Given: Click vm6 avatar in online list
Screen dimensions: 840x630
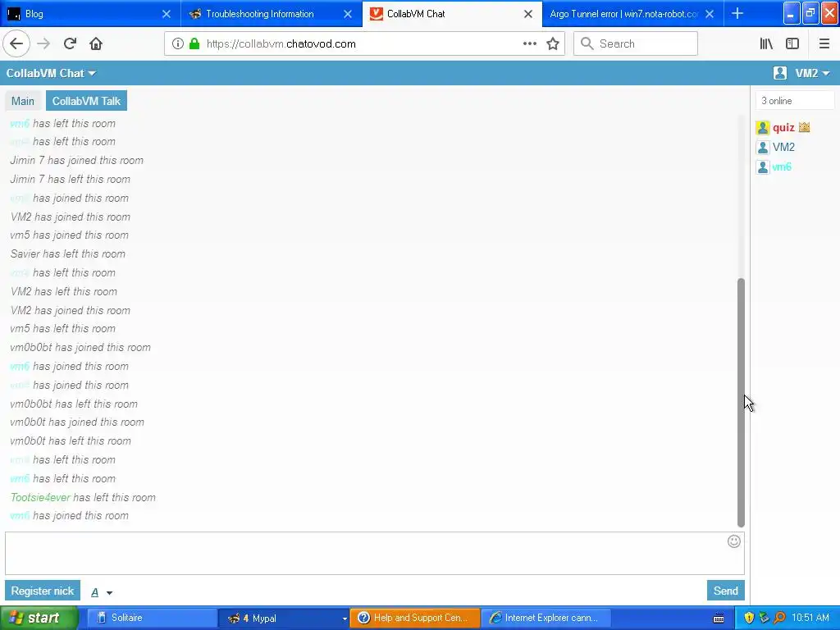Looking at the screenshot, I should [x=763, y=167].
